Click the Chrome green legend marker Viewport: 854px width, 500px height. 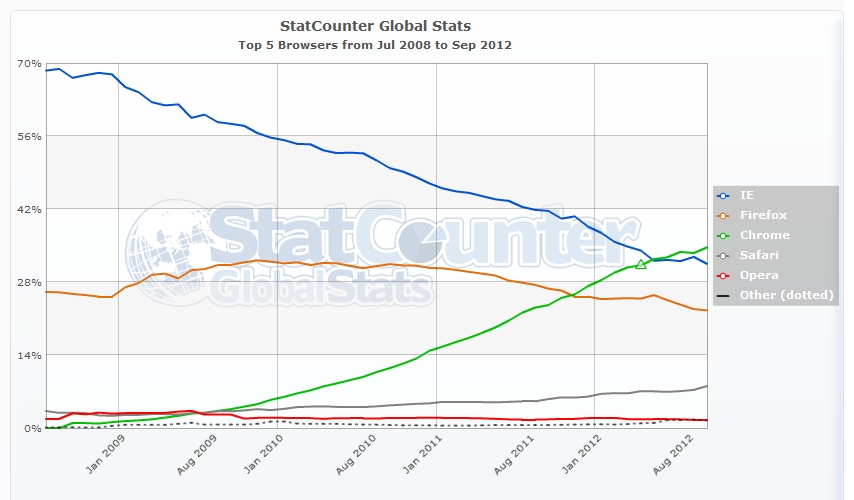click(723, 236)
